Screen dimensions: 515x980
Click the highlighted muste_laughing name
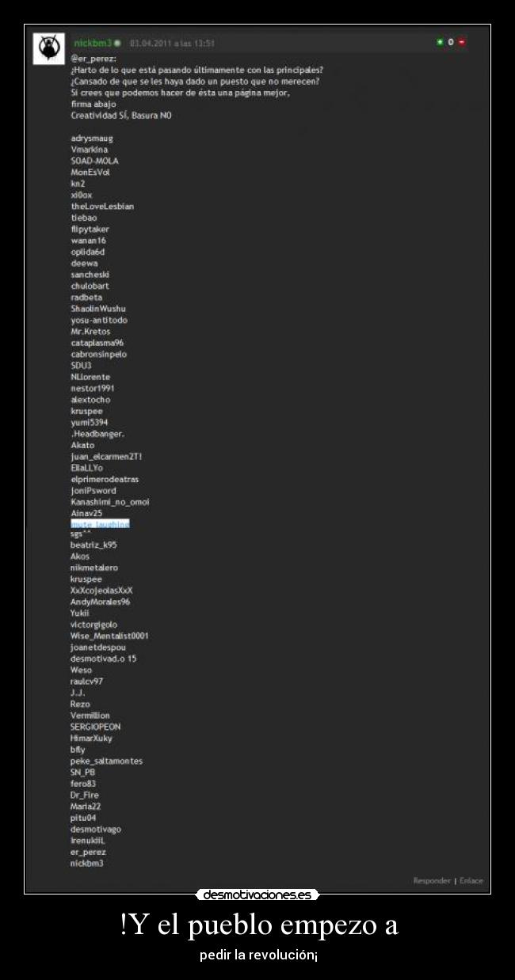pos(100,524)
